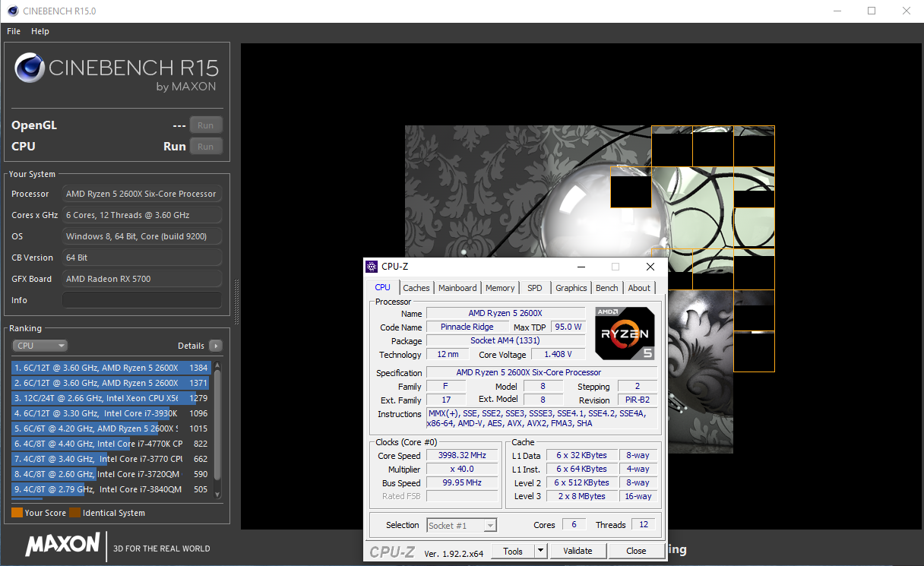
Task: Run the CPU benchmark
Action: [205, 147]
